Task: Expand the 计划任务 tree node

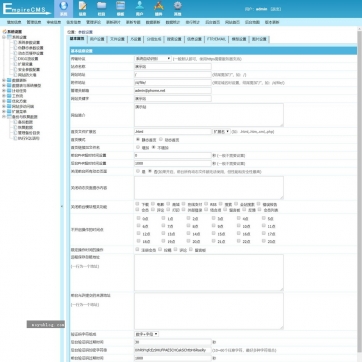Action: coord(4,91)
